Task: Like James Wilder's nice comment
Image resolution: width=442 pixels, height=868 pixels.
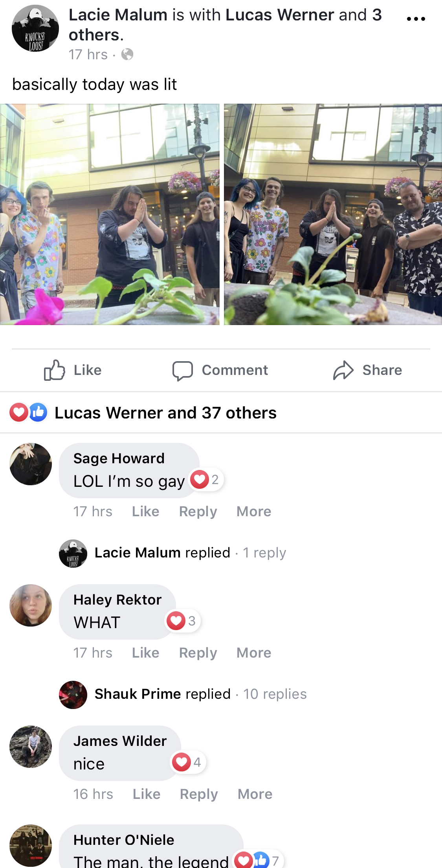Action: pyautogui.click(x=147, y=794)
